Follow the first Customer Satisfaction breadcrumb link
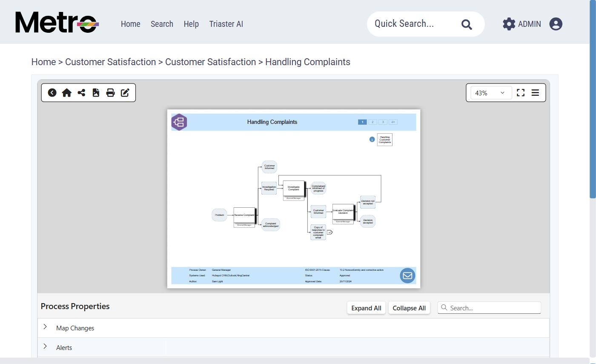This screenshot has height=364, width=596. 110,62
